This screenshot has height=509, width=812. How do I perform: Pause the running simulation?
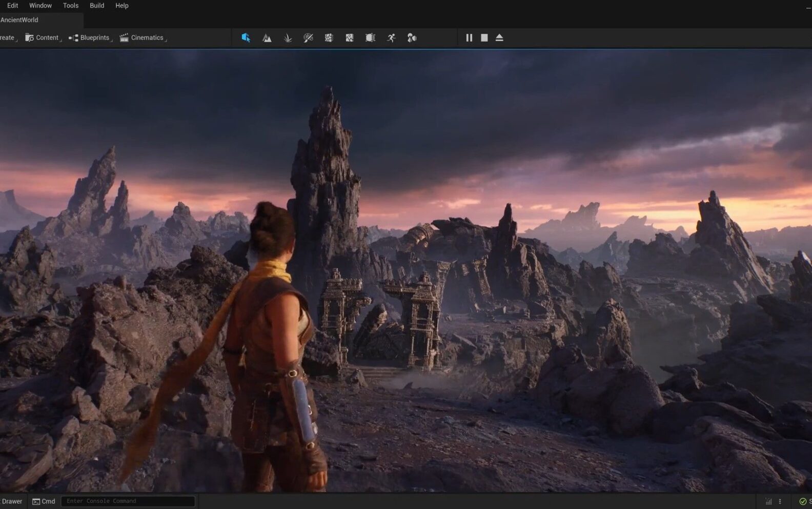point(469,38)
